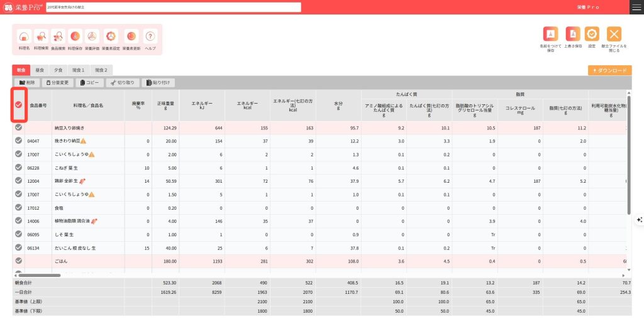Viewport: 644px width, 319px height.
Task: Click the 食品番号 column header
Action: [x=38, y=105]
